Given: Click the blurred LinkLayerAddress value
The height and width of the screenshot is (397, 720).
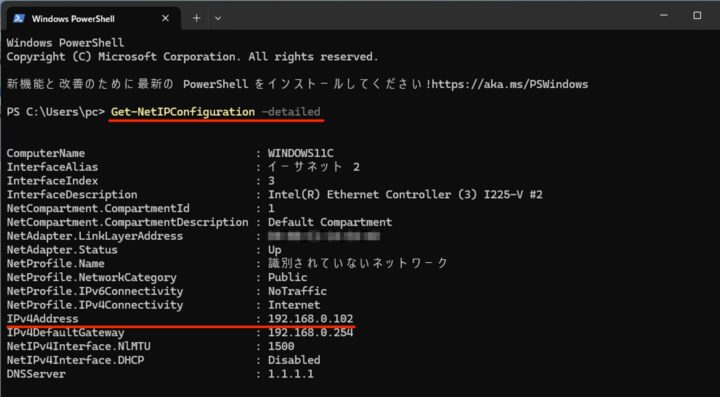Looking at the screenshot, I should (x=324, y=236).
